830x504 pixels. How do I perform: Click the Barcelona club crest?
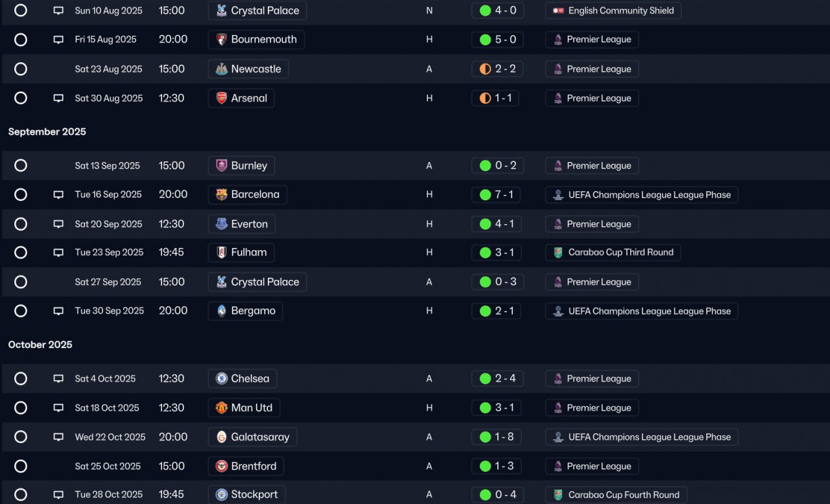coord(222,194)
